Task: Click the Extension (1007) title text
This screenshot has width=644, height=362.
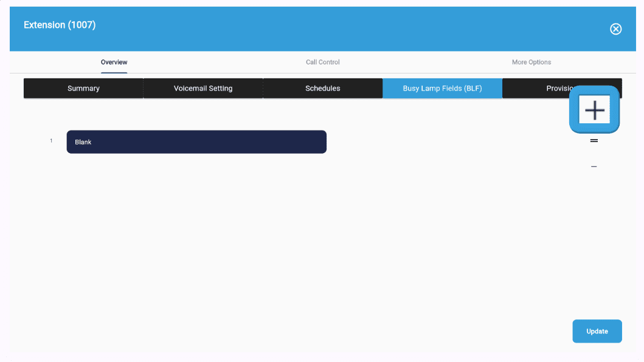Action: [60, 25]
